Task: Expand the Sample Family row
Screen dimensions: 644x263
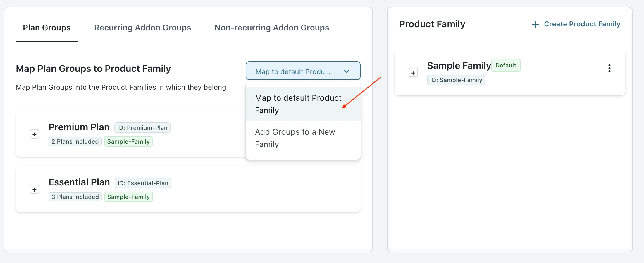Action: [x=413, y=73]
